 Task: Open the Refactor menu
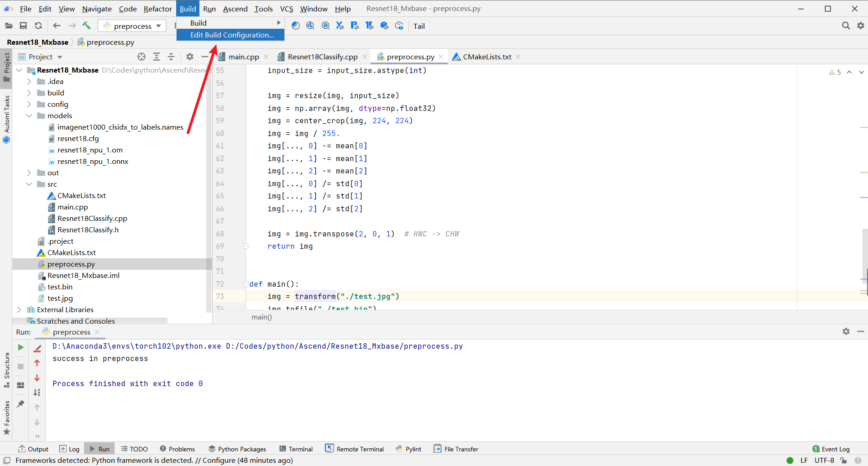tap(157, 9)
